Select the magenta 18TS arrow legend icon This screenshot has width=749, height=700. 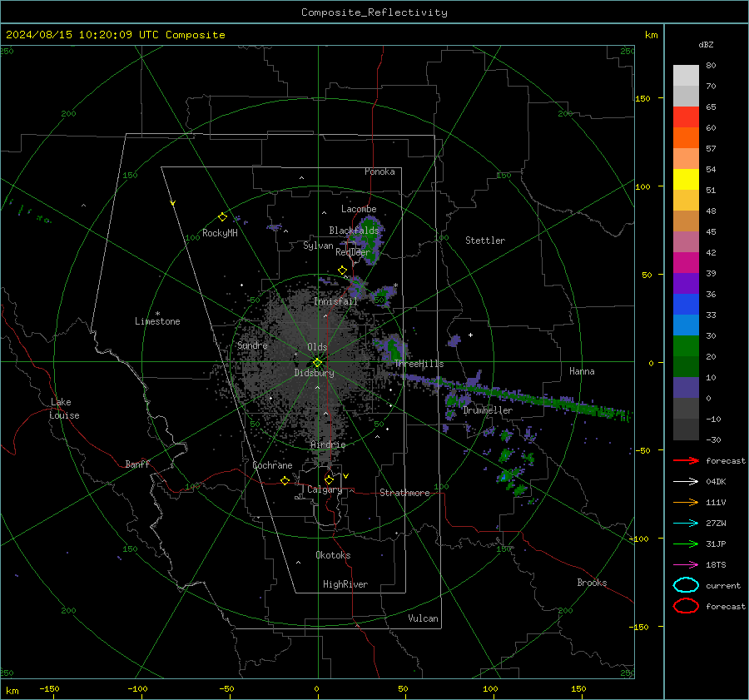tap(686, 565)
